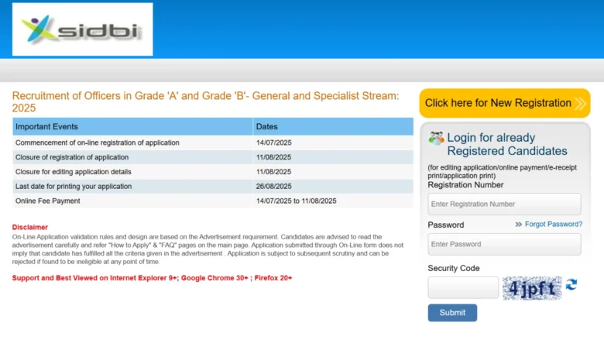Click the '(for editing application/online payment' note

[x=503, y=171]
